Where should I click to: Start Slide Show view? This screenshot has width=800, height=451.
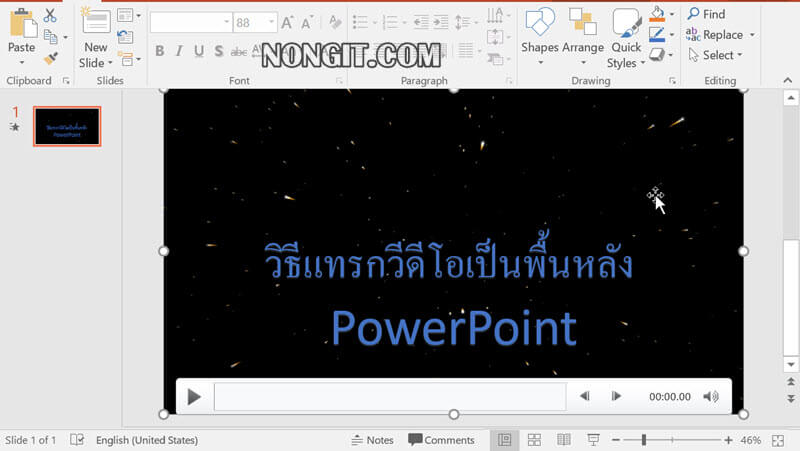point(593,440)
